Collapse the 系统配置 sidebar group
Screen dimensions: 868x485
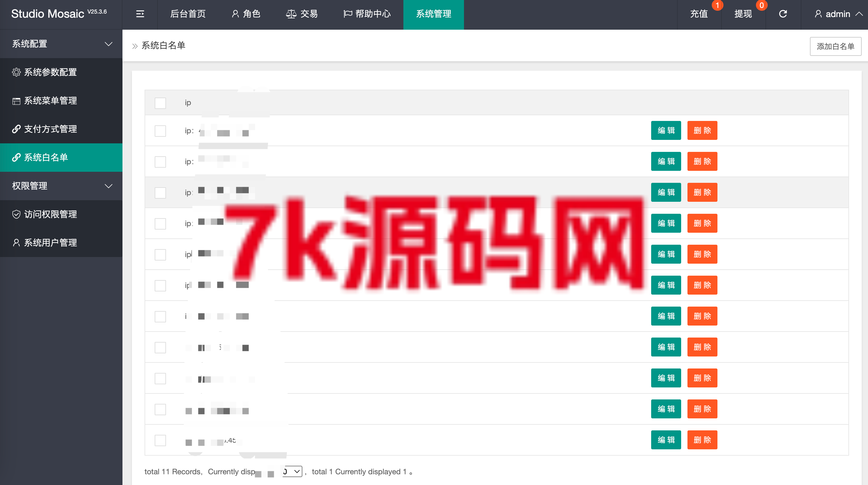pyautogui.click(x=61, y=44)
